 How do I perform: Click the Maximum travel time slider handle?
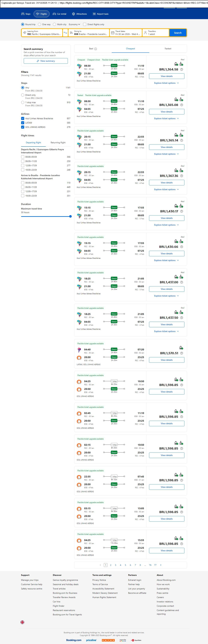coord(70,217)
